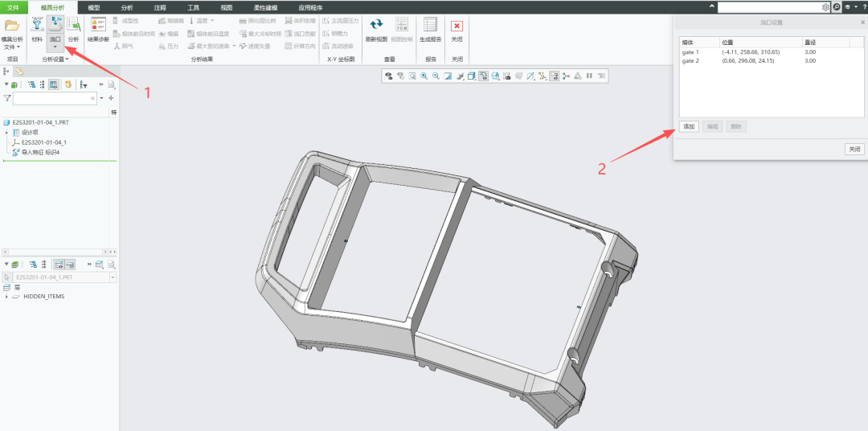Open 结果诊断 result diagnosis
Viewport: 868px width, 431px height.
pos(99,25)
